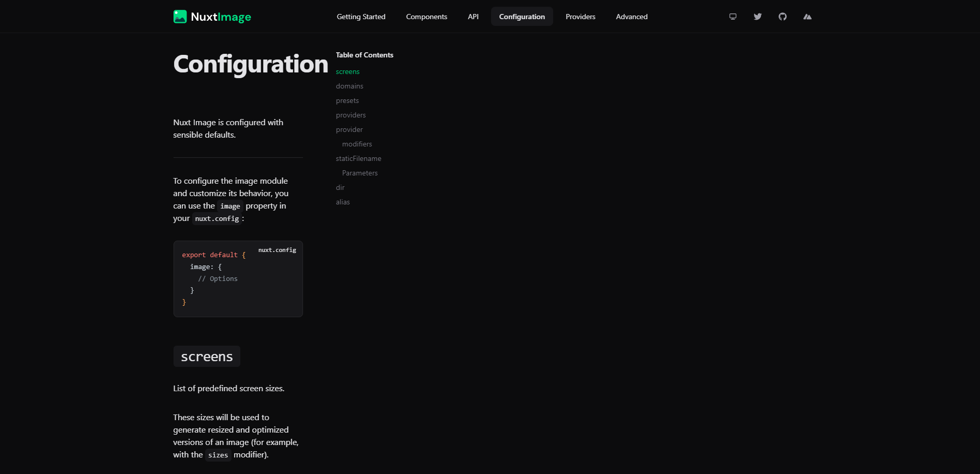The height and width of the screenshot is (474, 980).
Task: Jump to the alias section
Action: point(342,202)
